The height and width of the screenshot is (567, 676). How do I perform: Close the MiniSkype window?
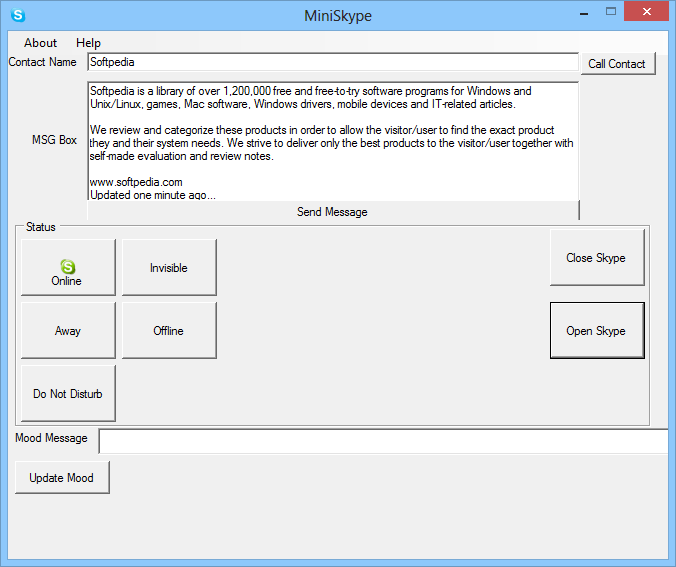pos(646,12)
